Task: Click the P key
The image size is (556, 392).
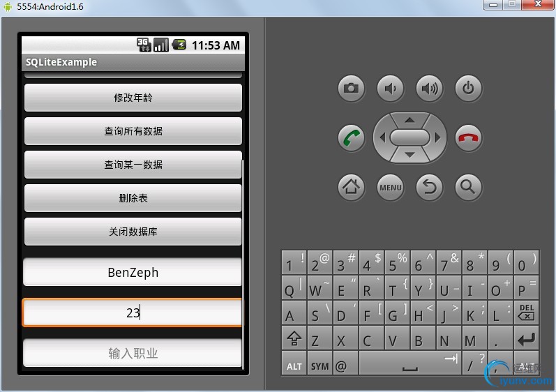Action: (x=526, y=287)
